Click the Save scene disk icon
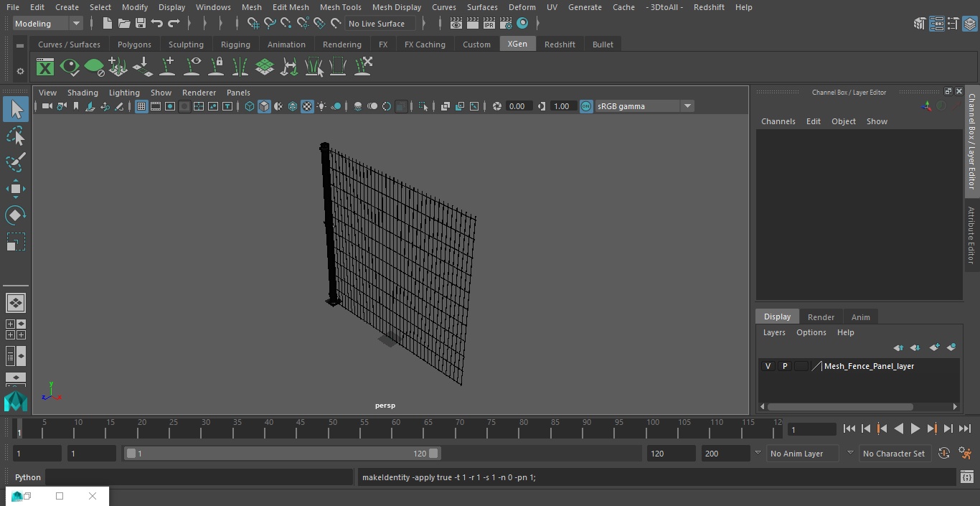The height and width of the screenshot is (506, 980). [140, 24]
